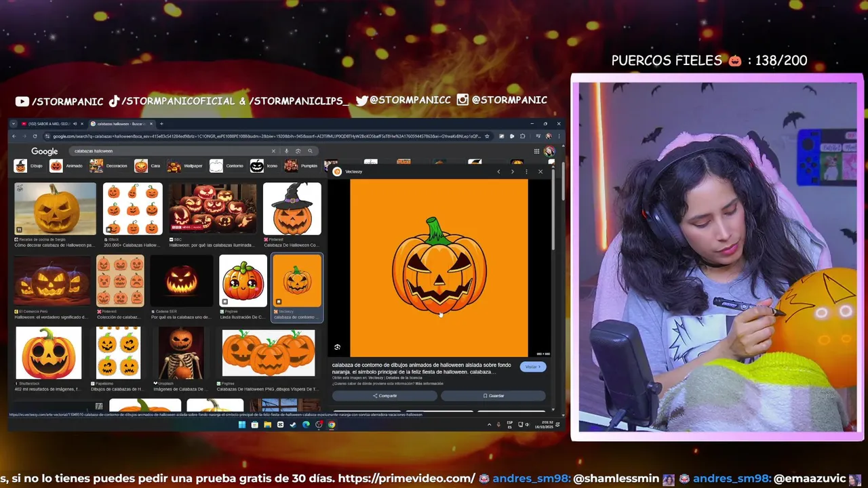Open Cadena SER glowing pumpkin thumbnail

coord(182,281)
